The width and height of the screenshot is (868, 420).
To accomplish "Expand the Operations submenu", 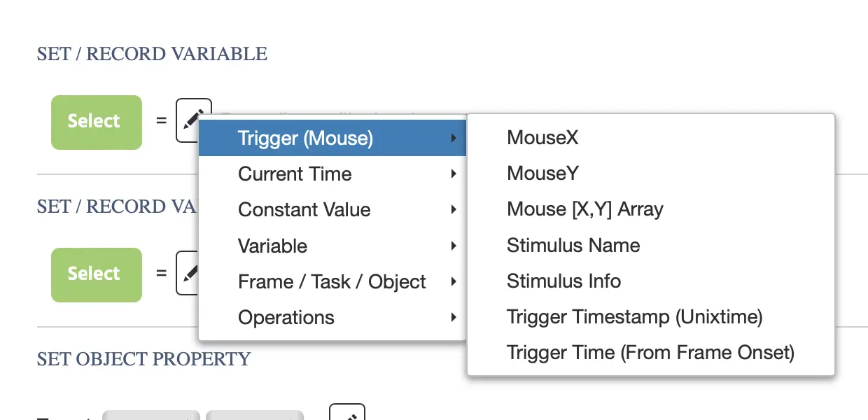I will tap(286, 317).
